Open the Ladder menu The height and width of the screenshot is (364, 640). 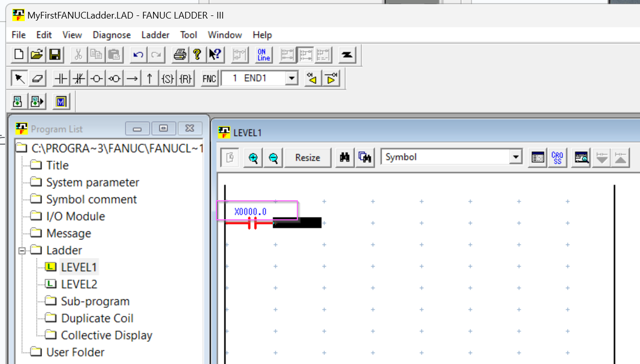coord(155,35)
